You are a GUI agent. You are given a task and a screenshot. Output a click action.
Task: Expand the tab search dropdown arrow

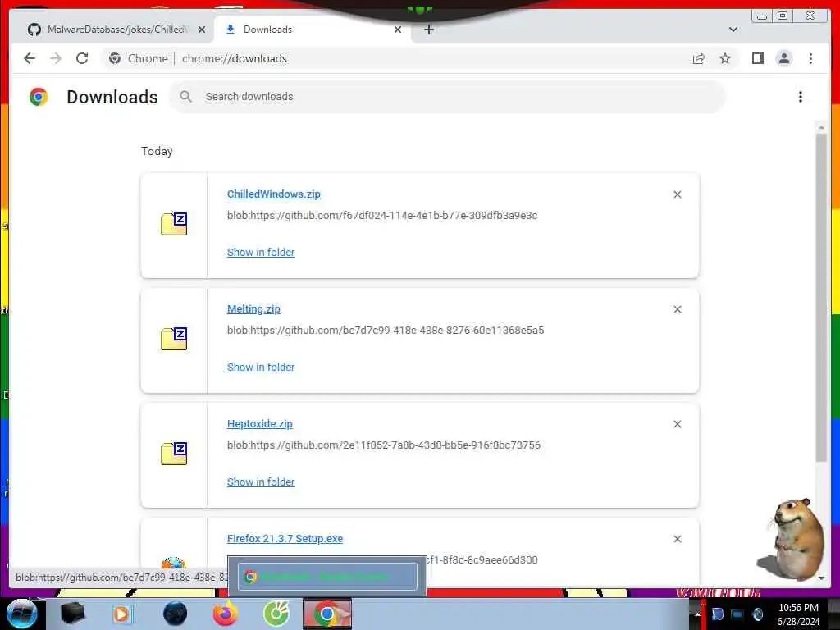(733, 30)
